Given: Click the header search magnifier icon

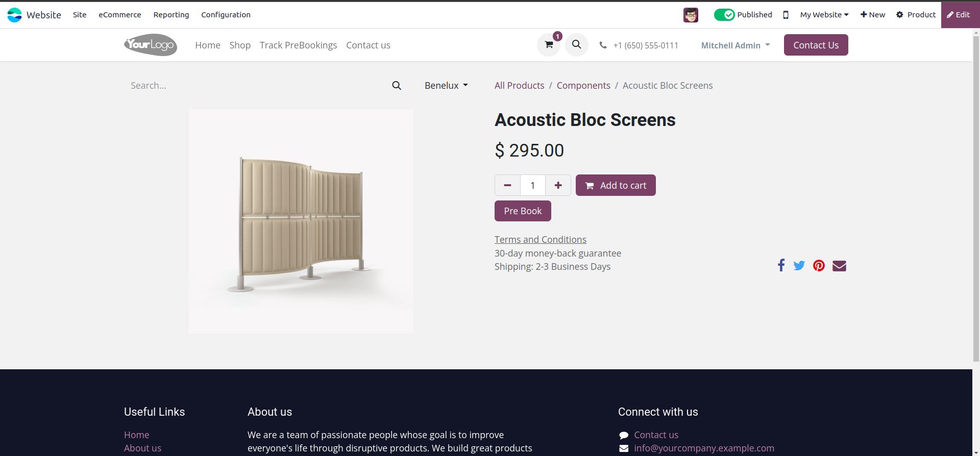Looking at the screenshot, I should (576, 45).
